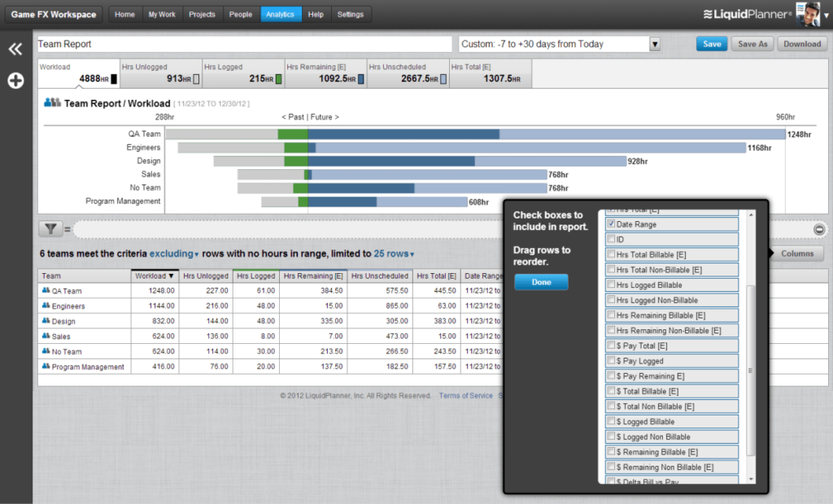Open the Home menu
The height and width of the screenshot is (504, 833).
pyautogui.click(x=124, y=15)
